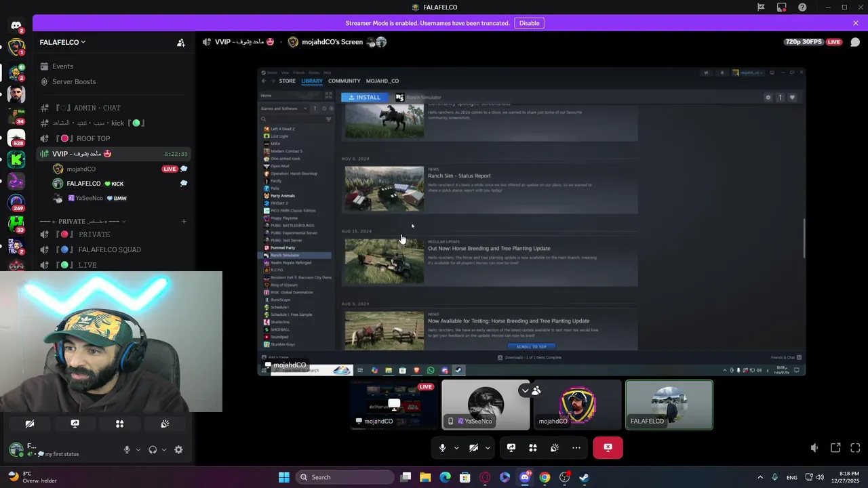The image size is (868, 488).
Task: Pop out the stream window
Action: click(x=835, y=448)
